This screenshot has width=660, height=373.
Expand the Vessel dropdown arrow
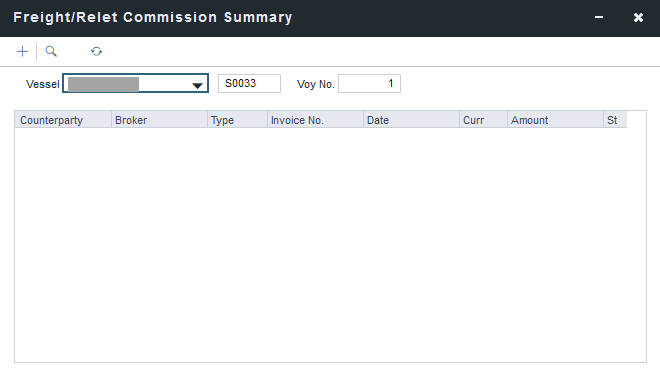tap(197, 85)
